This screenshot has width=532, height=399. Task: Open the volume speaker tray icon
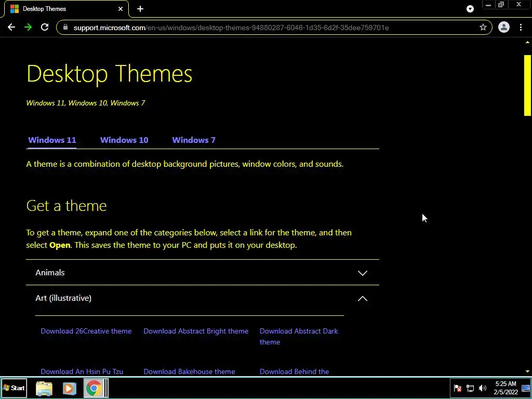(482, 388)
